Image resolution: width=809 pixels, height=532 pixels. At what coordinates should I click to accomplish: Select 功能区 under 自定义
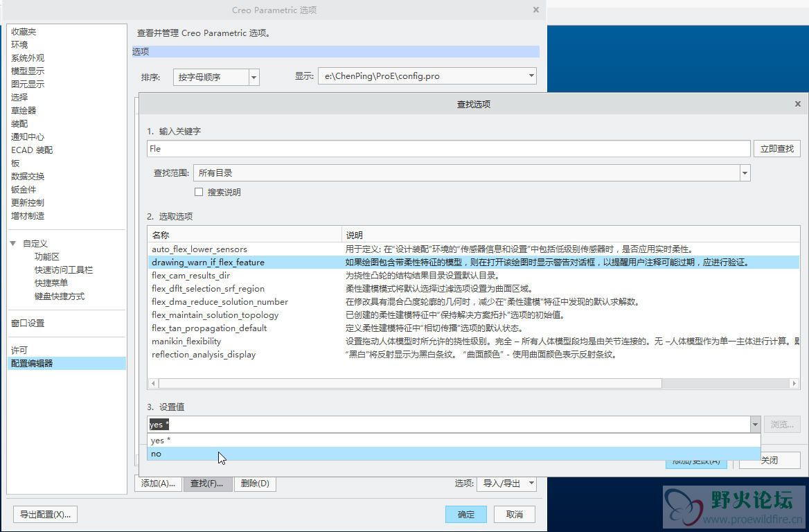pos(47,256)
